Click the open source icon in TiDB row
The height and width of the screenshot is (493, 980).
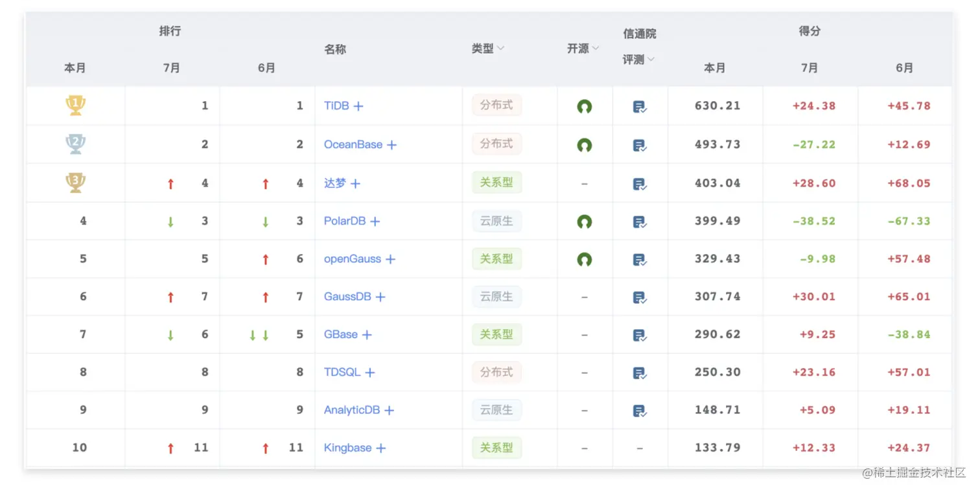585,107
